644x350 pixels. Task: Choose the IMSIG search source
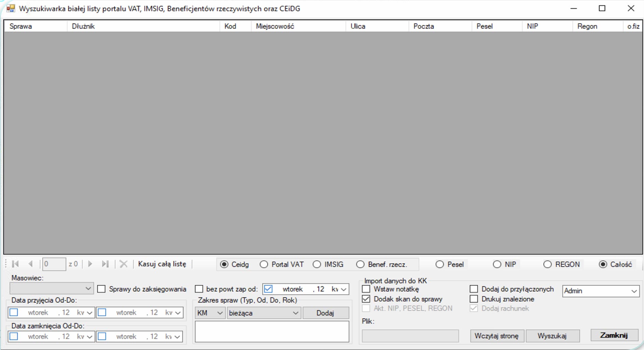317,265
